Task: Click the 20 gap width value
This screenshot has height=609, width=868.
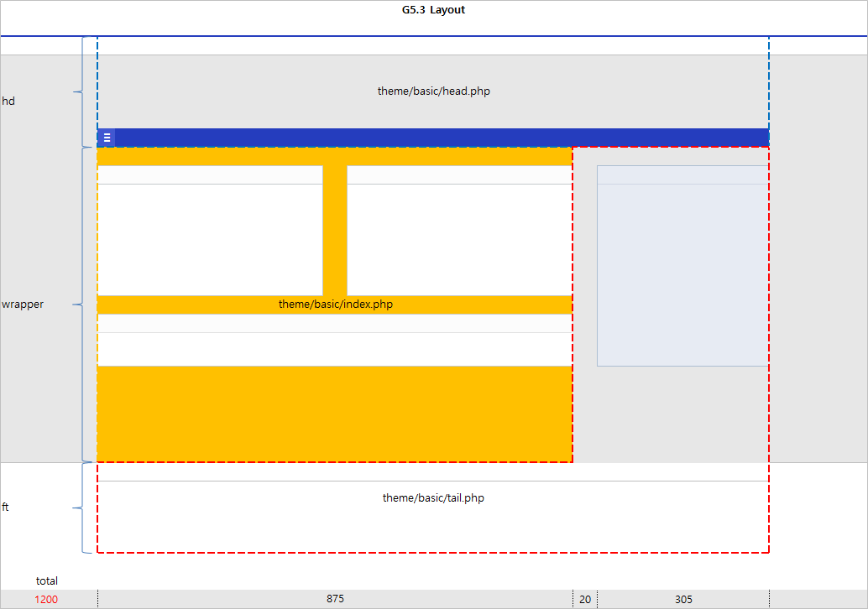Action: point(585,599)
